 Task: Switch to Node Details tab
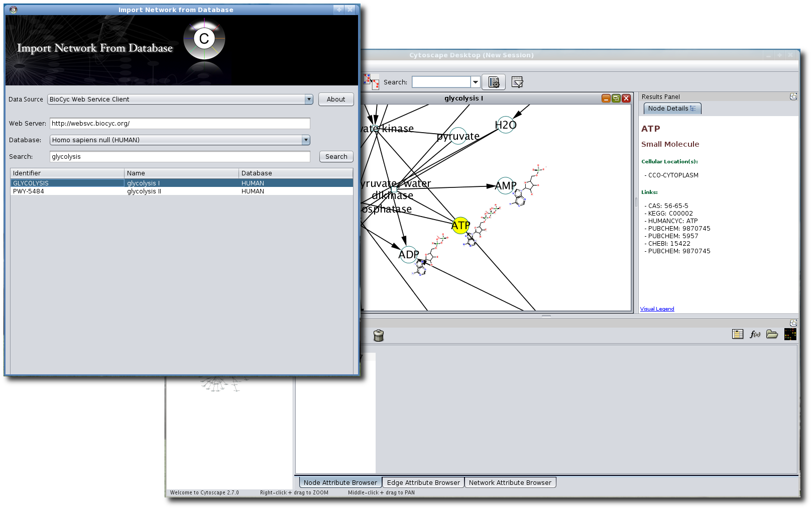(672, 108)
